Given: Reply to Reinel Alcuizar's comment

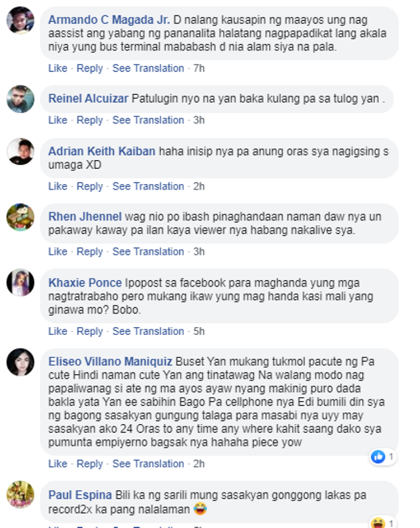Looking at the screenshot, I should click(90, 120).
